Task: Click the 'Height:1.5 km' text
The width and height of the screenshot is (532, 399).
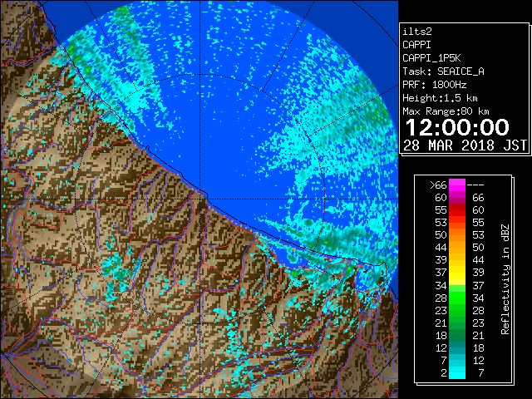Action: point(440,98)
